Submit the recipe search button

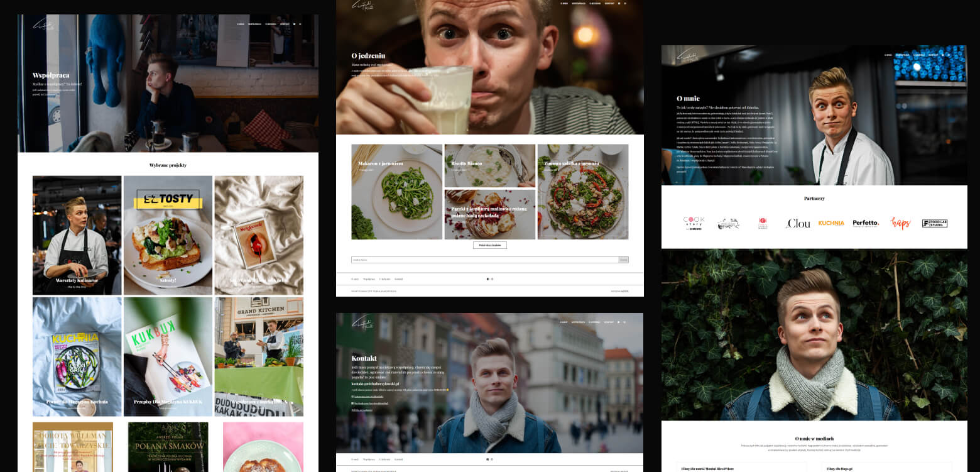point(623,260)
